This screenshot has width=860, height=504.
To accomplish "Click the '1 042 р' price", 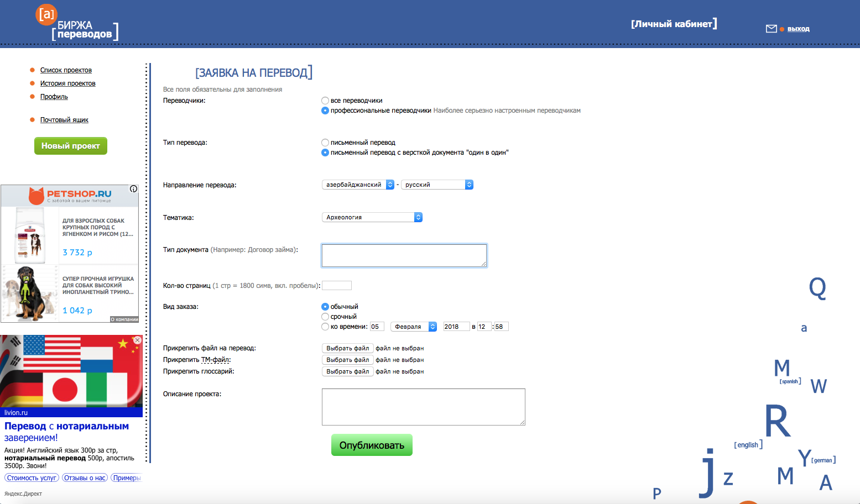I will [x=77, y=311].
